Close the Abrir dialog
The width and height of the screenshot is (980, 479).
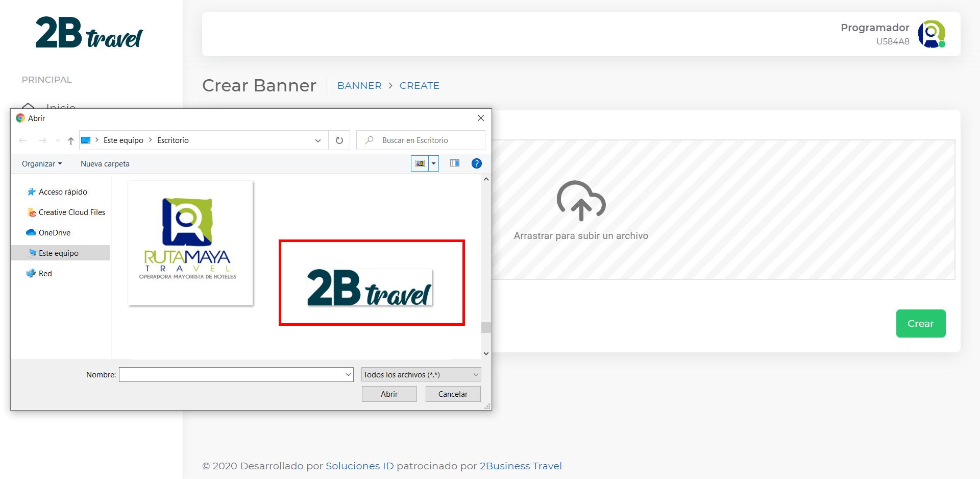481,118
